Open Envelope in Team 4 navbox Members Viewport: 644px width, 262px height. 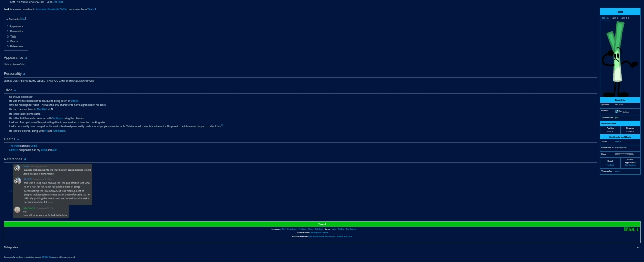[292, 229]
